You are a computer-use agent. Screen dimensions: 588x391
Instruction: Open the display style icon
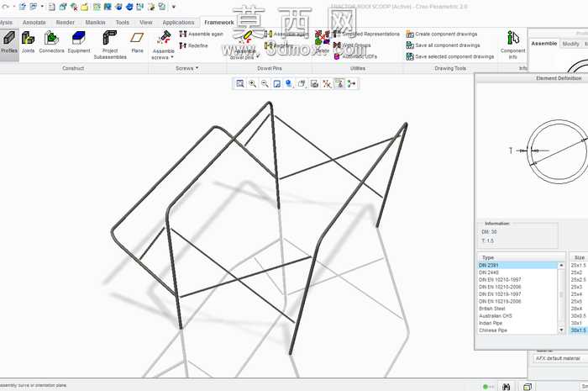[x=289, y=84]
